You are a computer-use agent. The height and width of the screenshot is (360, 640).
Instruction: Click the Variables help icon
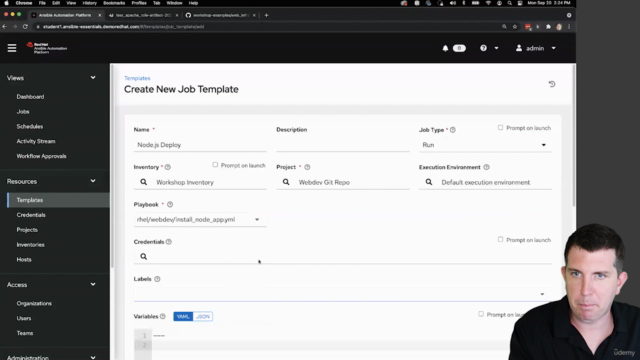163,316
